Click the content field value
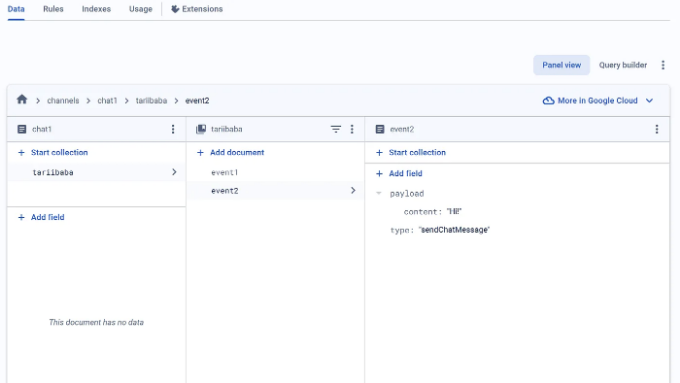This screenshot has height=383, width=680. coord(454,212)
